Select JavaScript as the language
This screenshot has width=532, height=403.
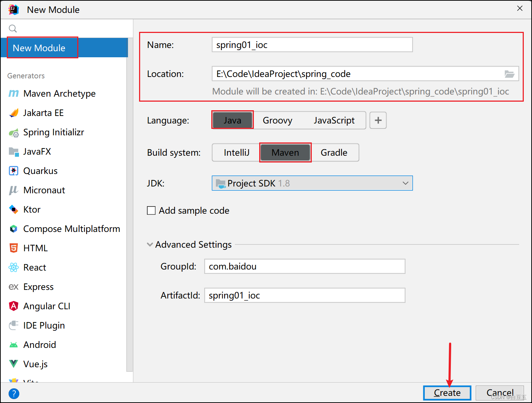pyautogui.click(x=334, y=120)
